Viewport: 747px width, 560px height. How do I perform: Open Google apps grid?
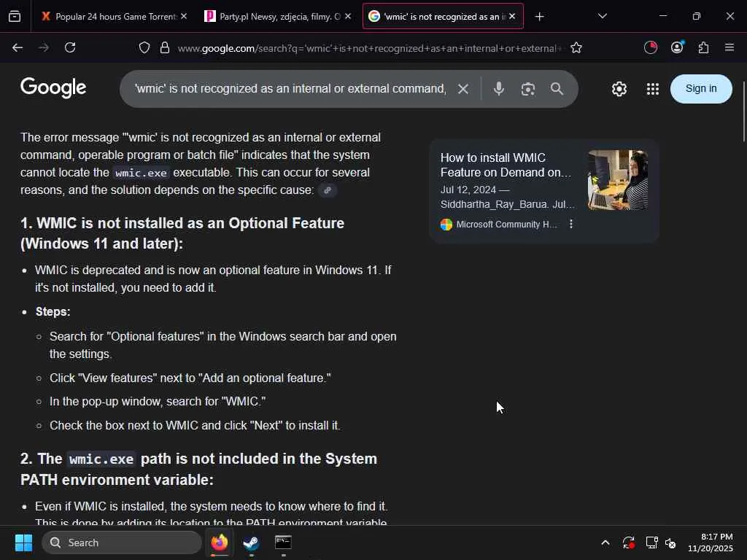(653, 88)
